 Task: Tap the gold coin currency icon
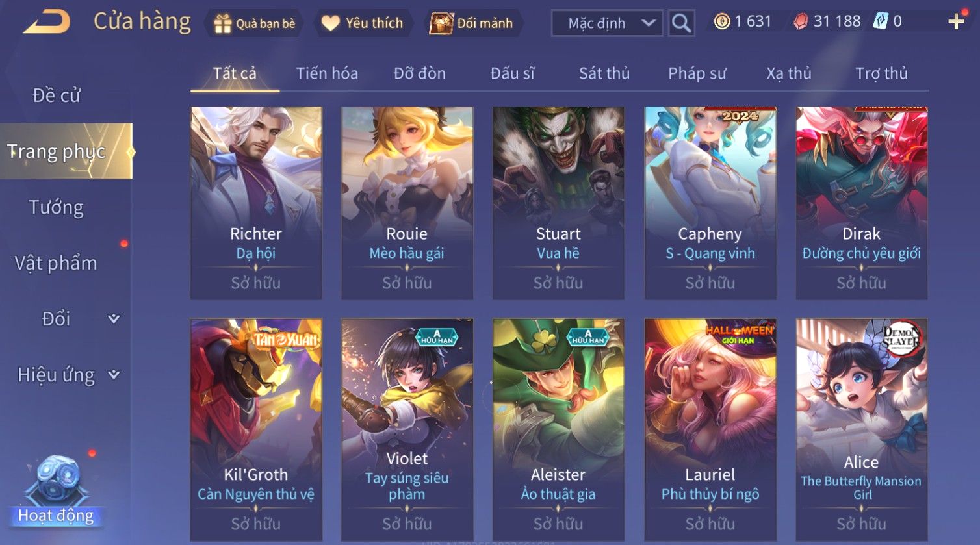point(721,22)
